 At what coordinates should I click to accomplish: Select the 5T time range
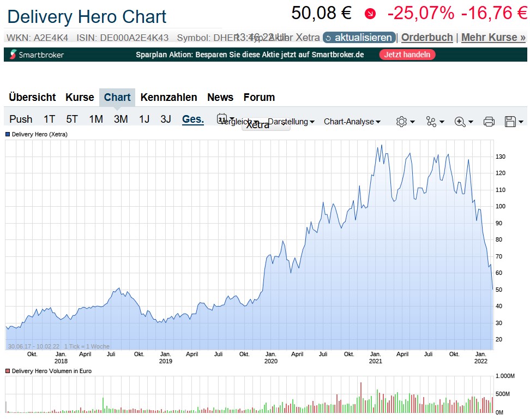click(72, 119)
